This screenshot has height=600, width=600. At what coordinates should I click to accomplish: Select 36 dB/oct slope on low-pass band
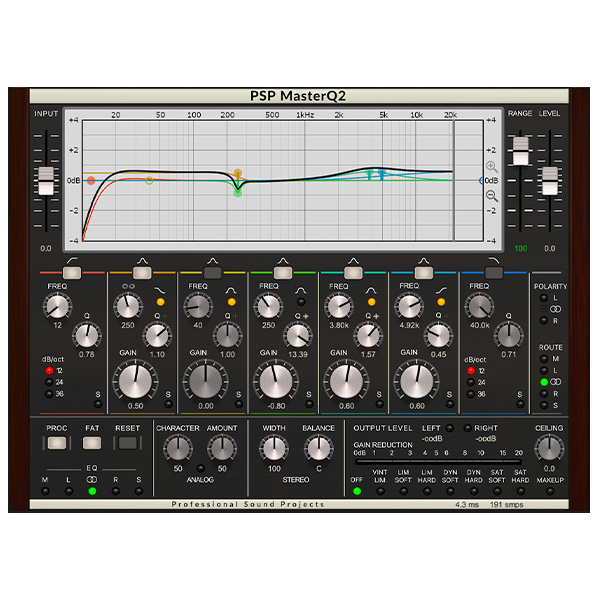click(x=471, y=394)
